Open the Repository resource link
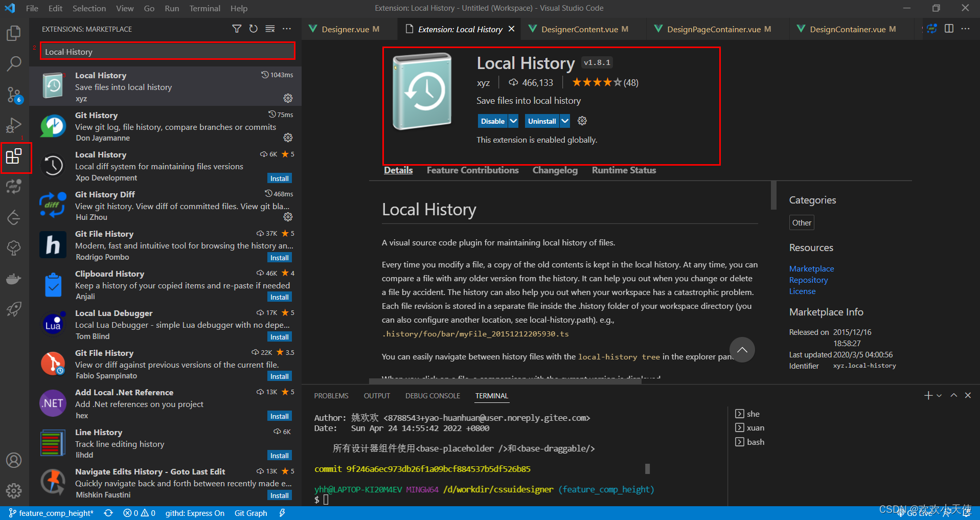Image resolution: width=980 pixels, height=520 pixels. [x=808, y=280]
